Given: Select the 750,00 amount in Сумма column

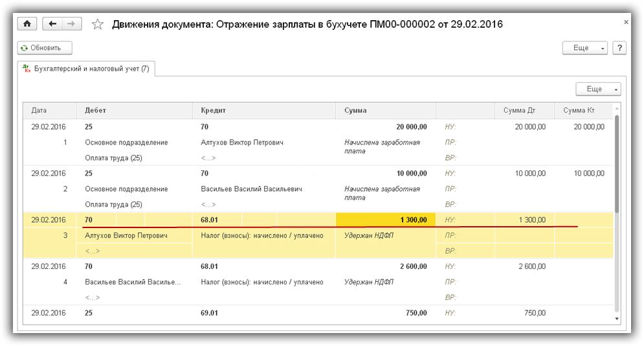Looking at the screenshot, I should click(x=416, y=313).
